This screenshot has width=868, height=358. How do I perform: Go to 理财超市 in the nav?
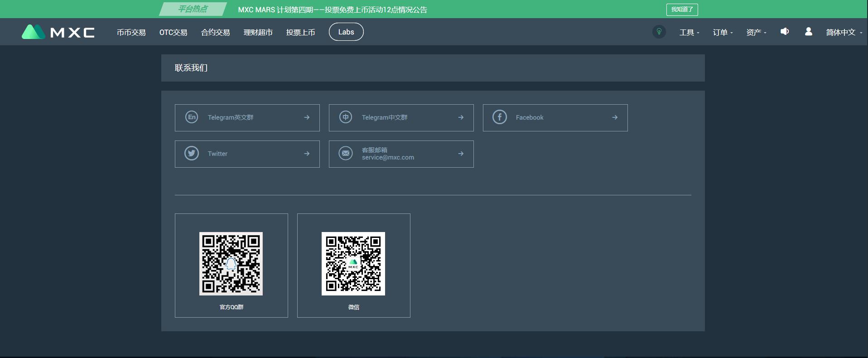(x=258, y=32)
